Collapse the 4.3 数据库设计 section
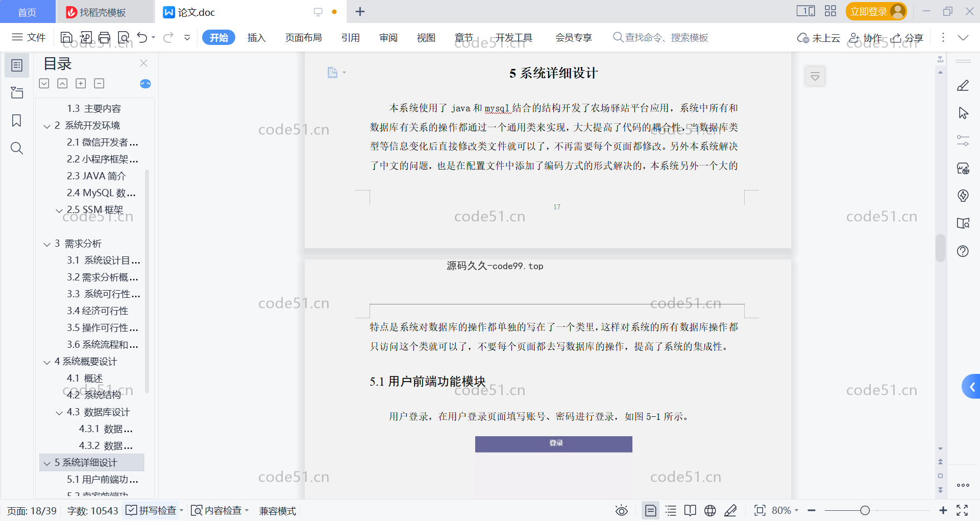 [59, 413]
